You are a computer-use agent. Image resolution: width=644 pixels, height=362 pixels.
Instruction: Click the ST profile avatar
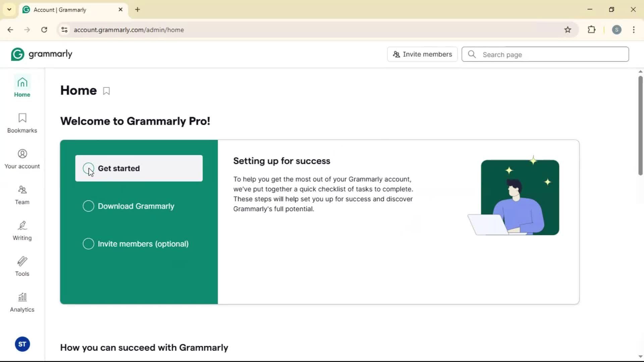coord(22,344)
